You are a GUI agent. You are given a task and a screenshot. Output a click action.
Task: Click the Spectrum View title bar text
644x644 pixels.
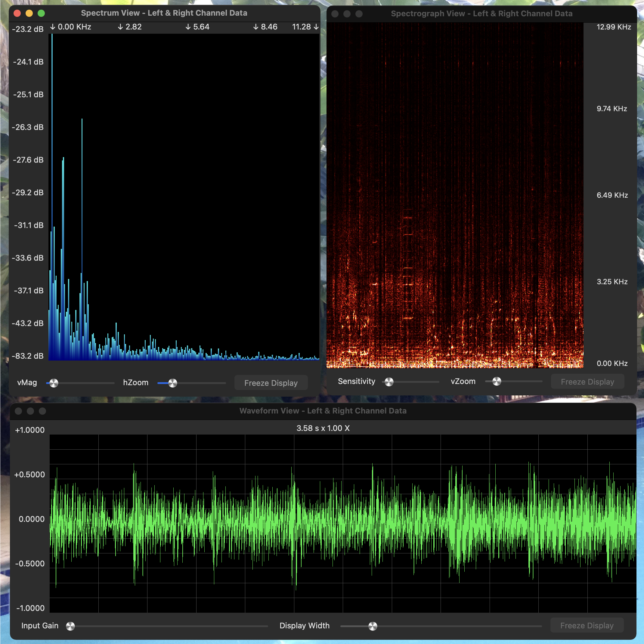click(164, 13)
